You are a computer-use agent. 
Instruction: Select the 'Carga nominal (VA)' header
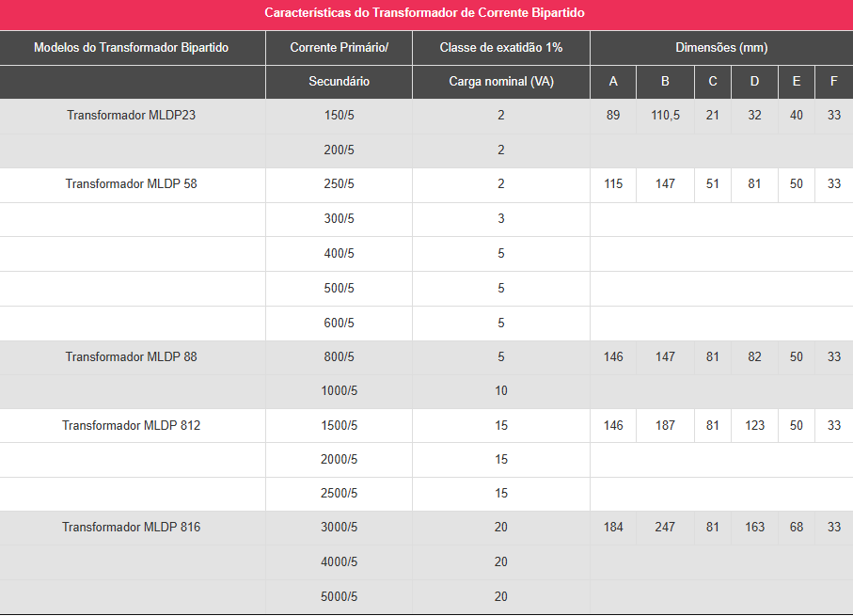tap(501, 82)
